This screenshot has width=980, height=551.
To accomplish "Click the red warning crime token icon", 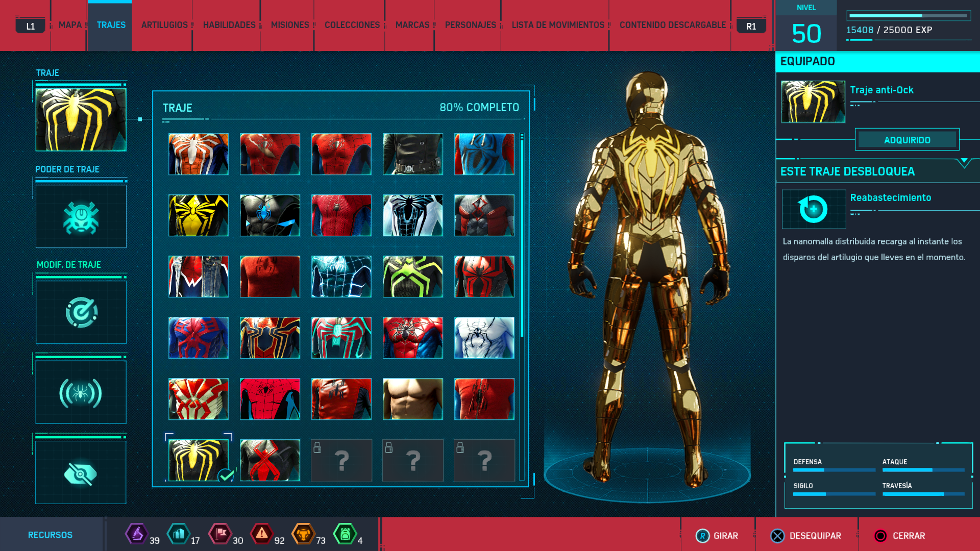I will click(x=261, y=534).
